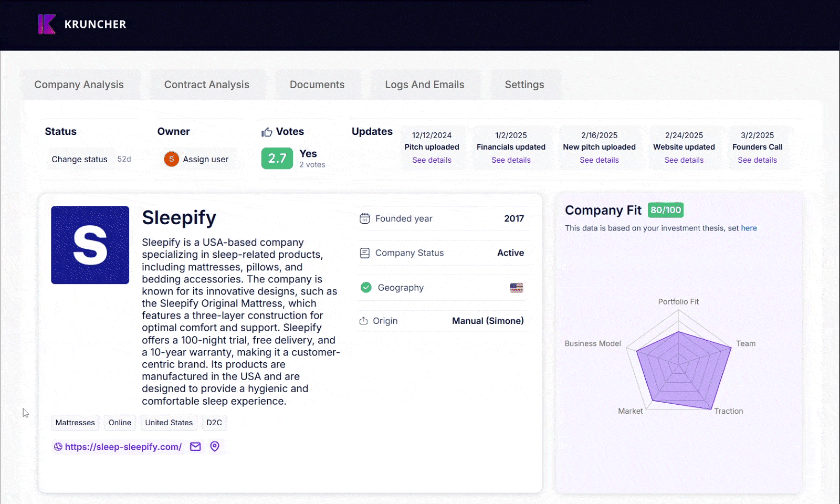Click the Kruncher logo icon
Image resolution: width=840 pixels, height=504 pixels.
tap(47, 24)
